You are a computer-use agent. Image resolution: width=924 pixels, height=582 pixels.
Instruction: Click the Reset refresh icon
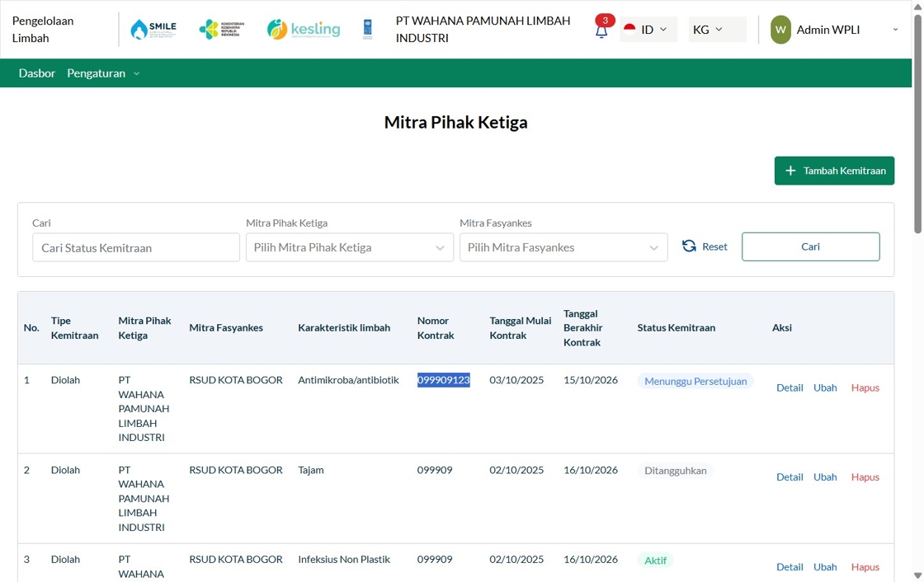pos(689,246)
